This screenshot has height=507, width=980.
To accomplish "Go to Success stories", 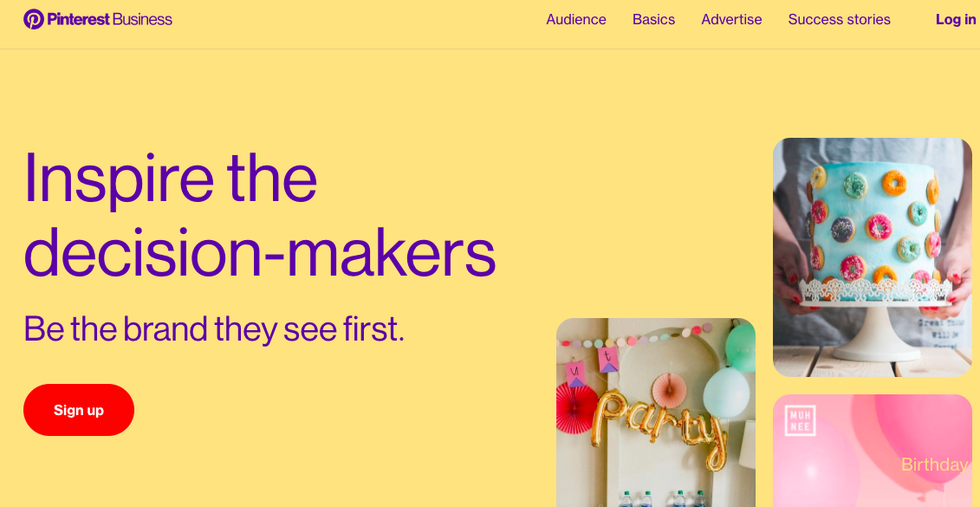I will tap(839, 19).
